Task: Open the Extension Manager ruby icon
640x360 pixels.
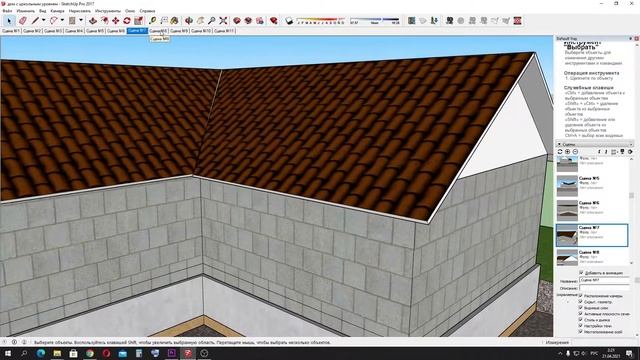Action: click(274, 20)
